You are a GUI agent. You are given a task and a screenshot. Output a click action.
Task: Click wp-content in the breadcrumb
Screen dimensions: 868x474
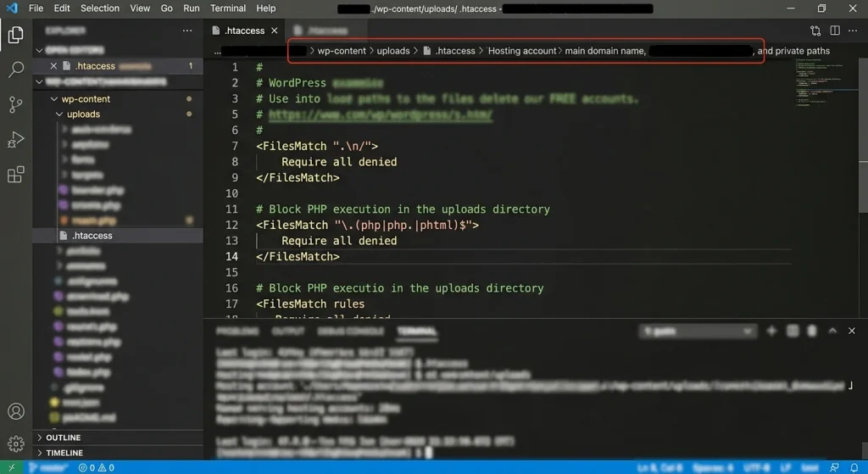(342, 51)
